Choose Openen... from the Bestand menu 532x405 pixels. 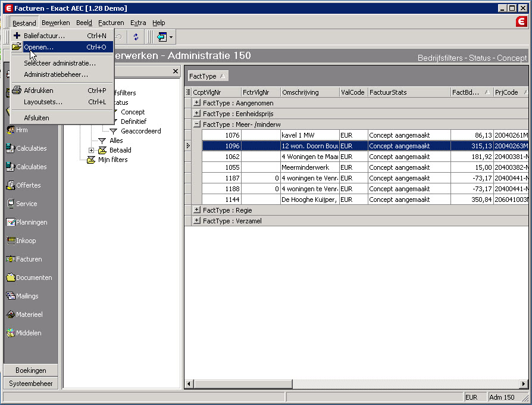pyautogui.click(x=62, y=47)
